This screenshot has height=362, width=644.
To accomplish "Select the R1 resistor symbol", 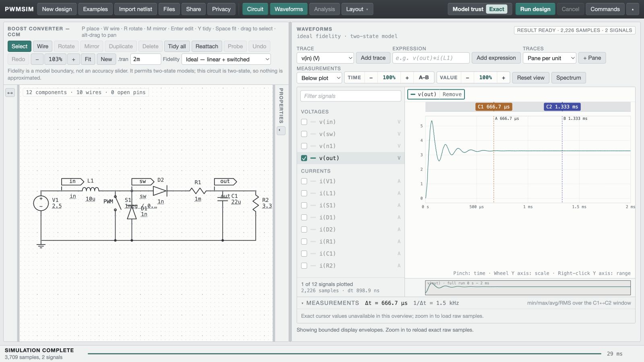I will tap(198, 191).
